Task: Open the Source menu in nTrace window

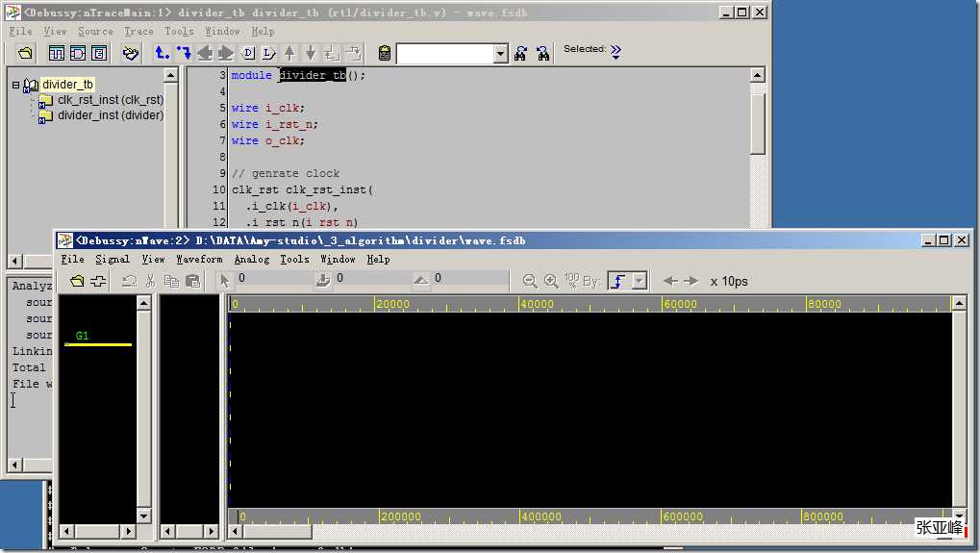Action: coord(95,31)
